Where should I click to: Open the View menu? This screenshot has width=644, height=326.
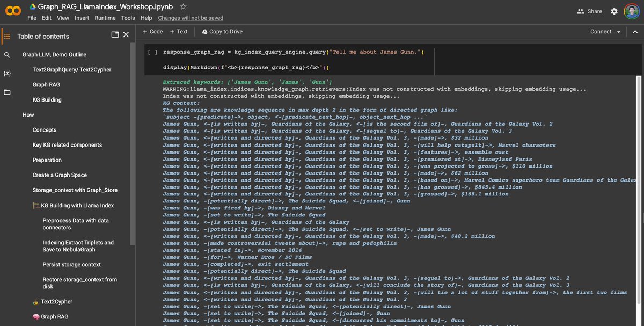coord(63,18)
